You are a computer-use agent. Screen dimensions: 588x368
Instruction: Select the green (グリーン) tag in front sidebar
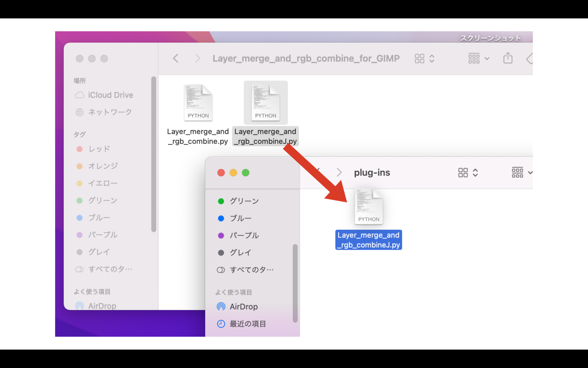click(244, 201)
